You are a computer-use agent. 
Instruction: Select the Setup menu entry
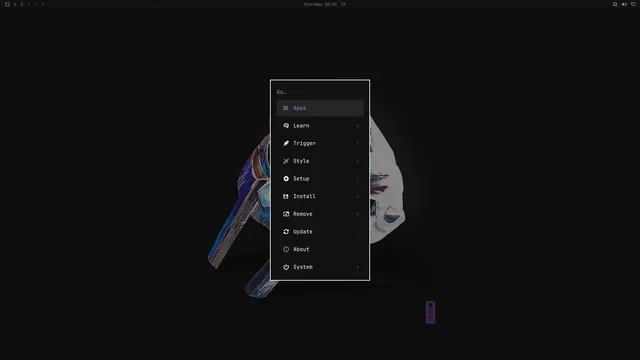coord(320,179)
